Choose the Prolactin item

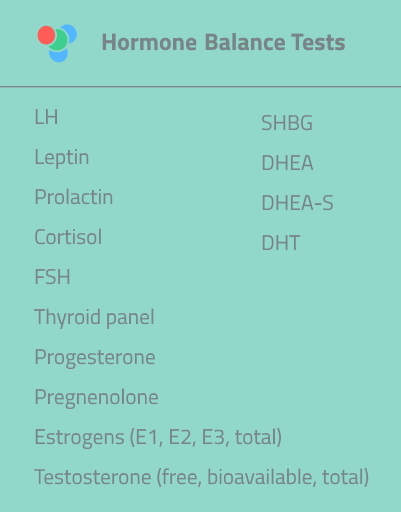click(74, 197)
